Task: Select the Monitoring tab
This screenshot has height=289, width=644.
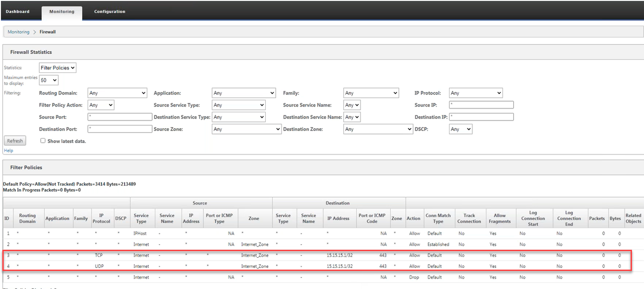Action: (x=61, y=12)
